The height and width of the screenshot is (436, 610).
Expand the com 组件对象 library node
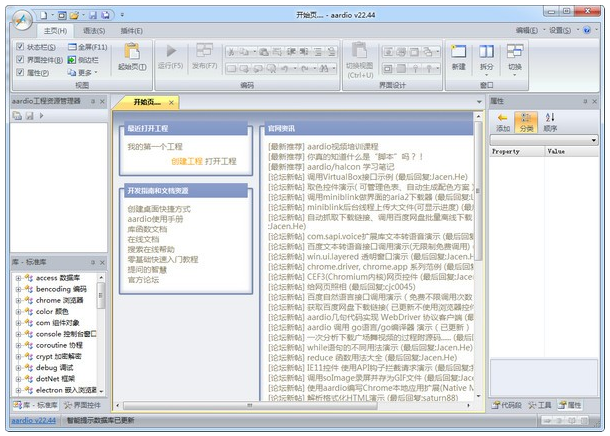[x=18, y=323]
